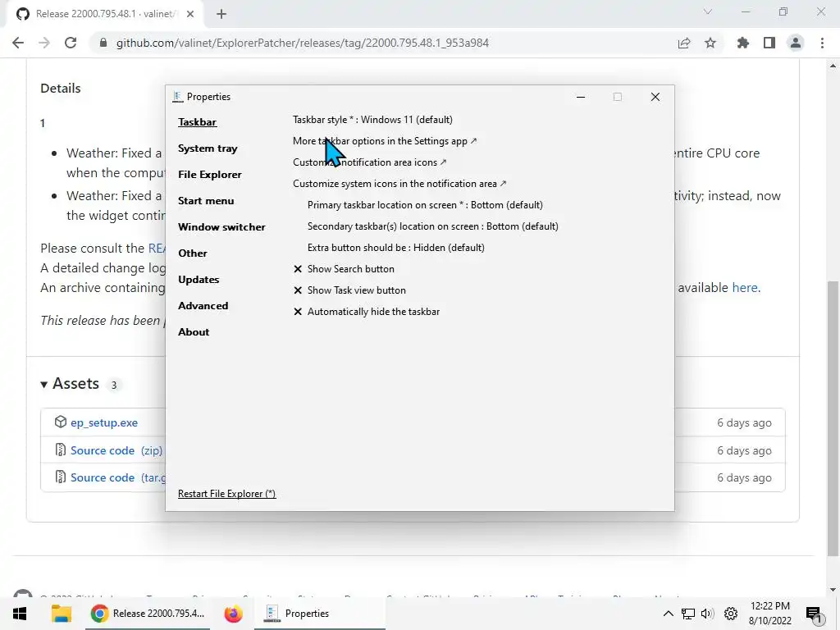The height and width of the screenshot is (630, 840).
Task: Go back in Chrome browser
Action: (x=18, y=43)
